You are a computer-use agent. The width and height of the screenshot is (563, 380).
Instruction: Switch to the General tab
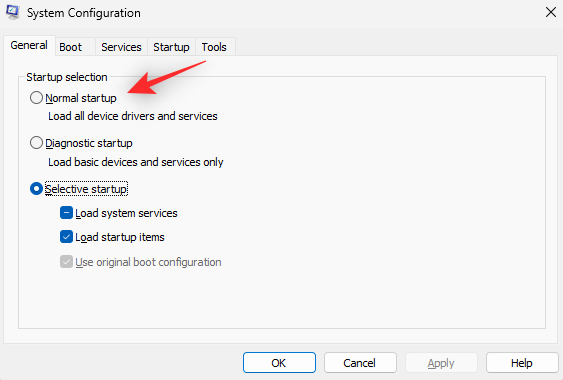pos(29,45)
